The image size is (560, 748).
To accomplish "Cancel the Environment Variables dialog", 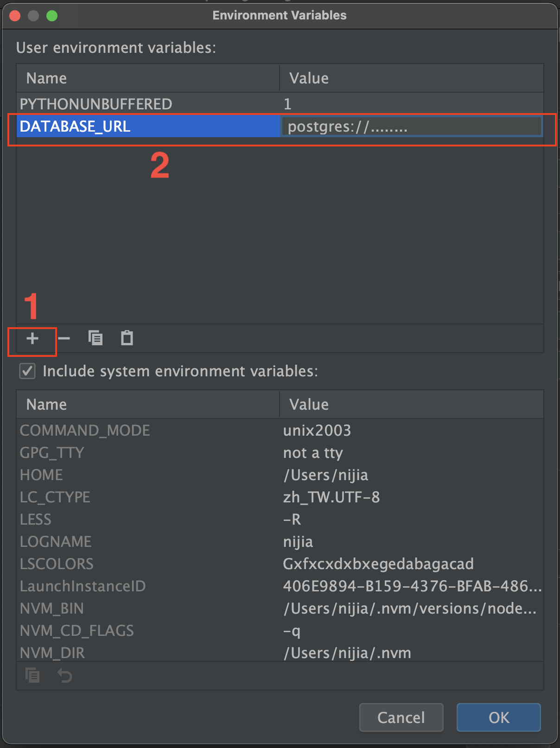I will [x=401, y=717].
